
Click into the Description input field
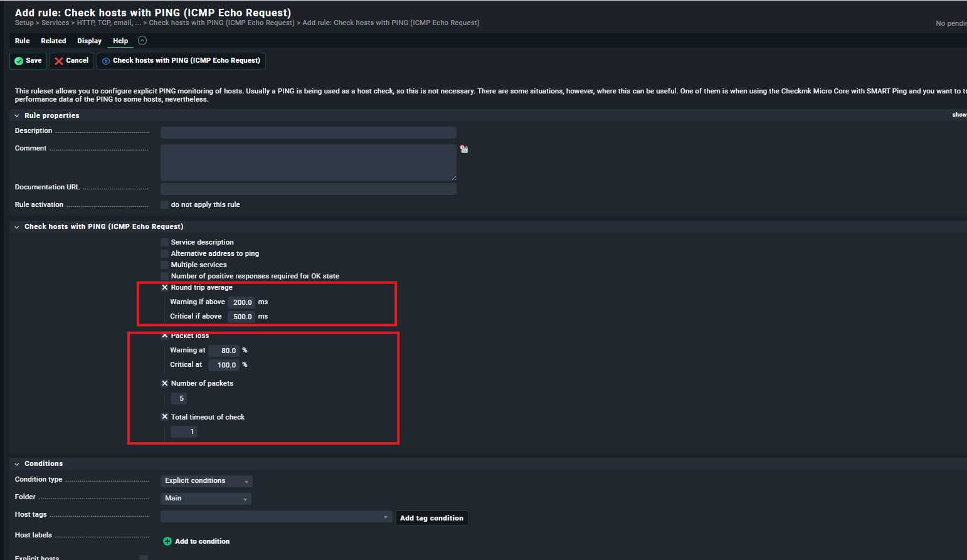click(309, 132)
